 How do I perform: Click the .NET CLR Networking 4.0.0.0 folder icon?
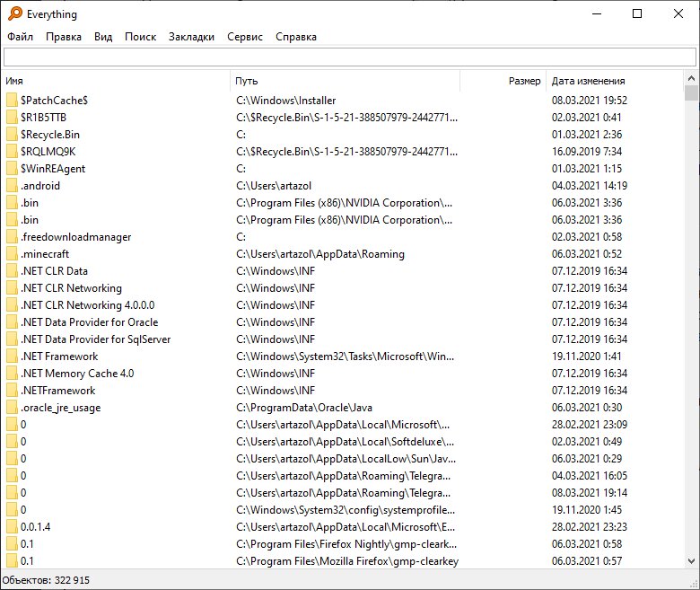point(12,305)
